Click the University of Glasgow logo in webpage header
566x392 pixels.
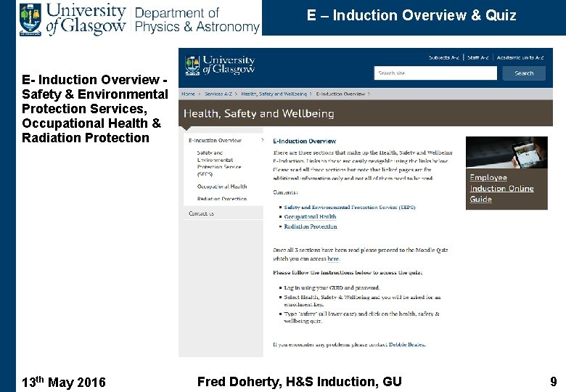(220, 65)
